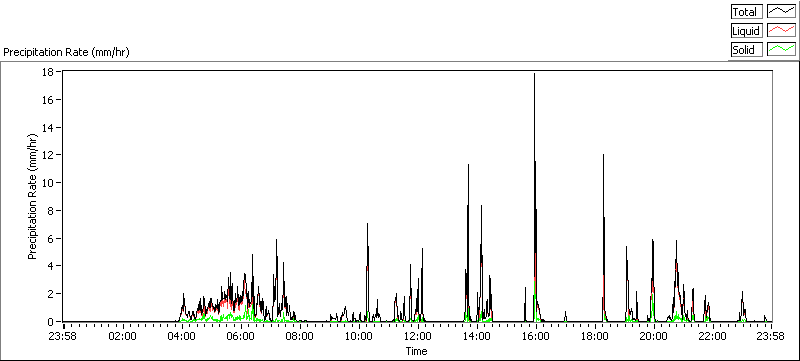
Task: Click the 20:00 time axis label
Action: click(x=654, y=336)
